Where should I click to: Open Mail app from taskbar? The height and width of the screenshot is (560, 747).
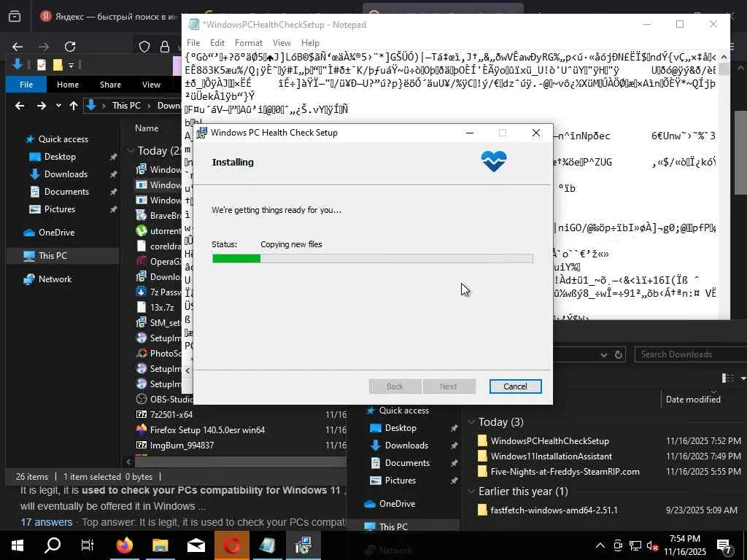point(196,545)
